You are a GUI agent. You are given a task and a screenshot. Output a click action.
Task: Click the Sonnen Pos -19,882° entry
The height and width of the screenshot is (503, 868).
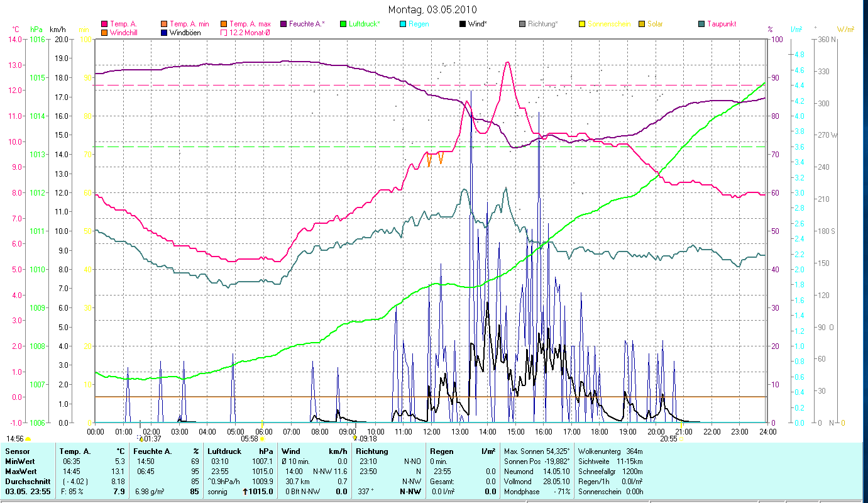point(537,461)
